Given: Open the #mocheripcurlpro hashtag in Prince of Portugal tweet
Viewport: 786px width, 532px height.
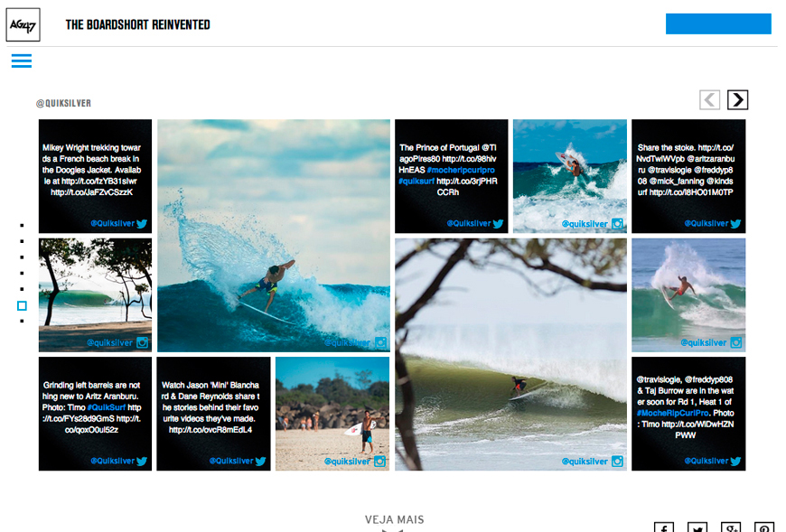Looking at the screenshot, I should click(x=461, y=171).
